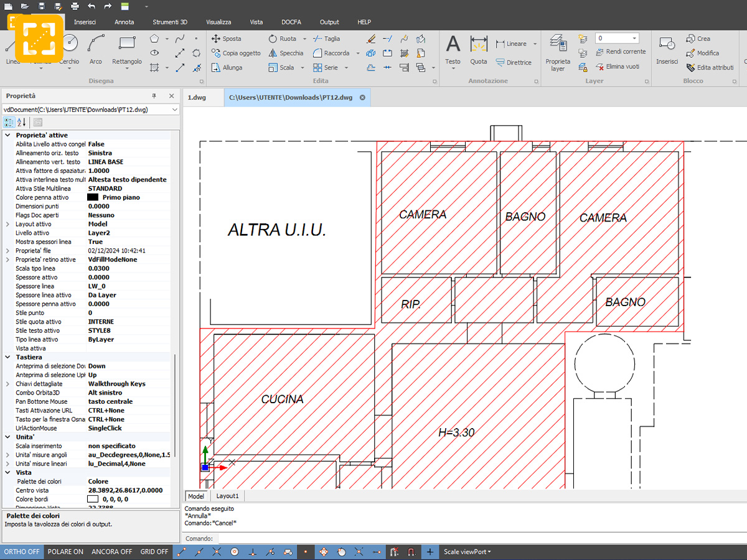The height and width of the screenshot is (560, 747).
Task: Open the Strumenti 3D ribbon tab
Action: pyautogui.click(x=169, y=22)
